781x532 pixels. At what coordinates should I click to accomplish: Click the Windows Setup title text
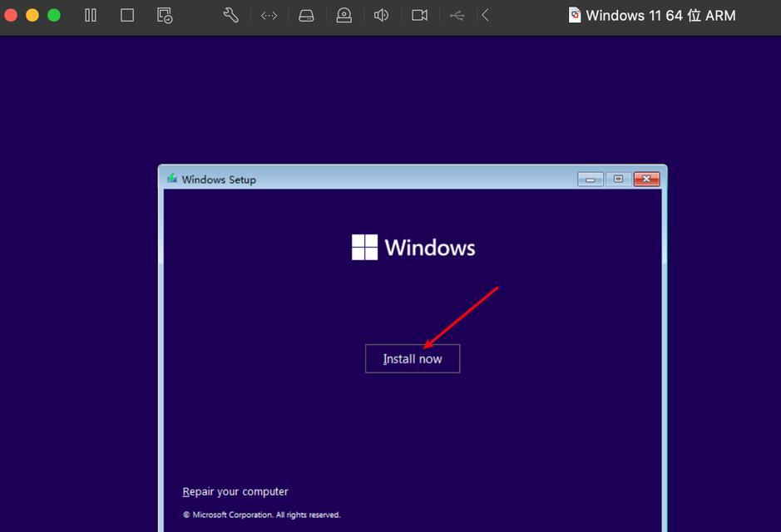[x=219, y=180]
